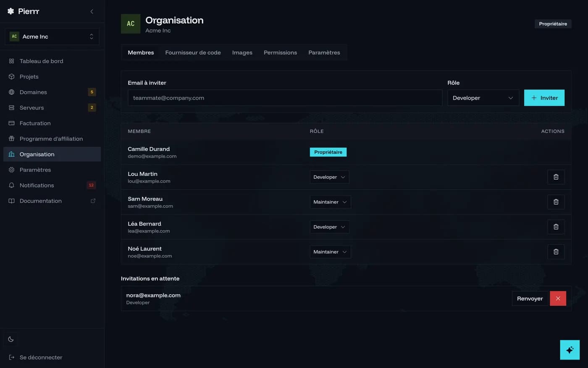Open Domaines in the sidebar
The height and width of the screenshot is (368, 588).
point(52,92)
